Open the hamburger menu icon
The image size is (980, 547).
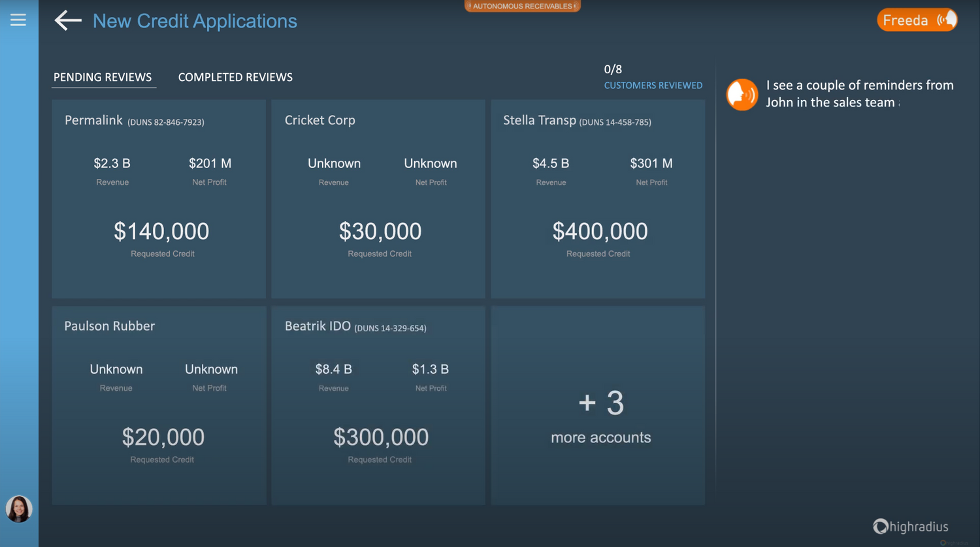point(18,20)
